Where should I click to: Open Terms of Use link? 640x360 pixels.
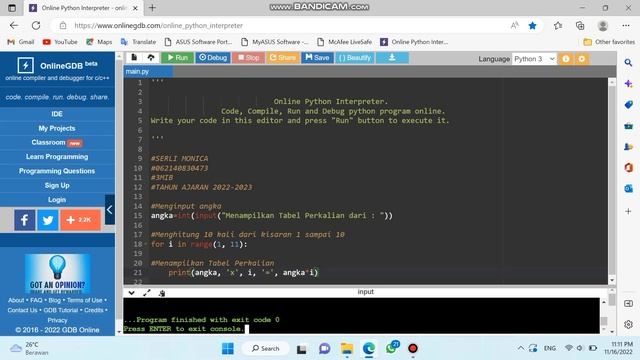(x=84, y=300)
